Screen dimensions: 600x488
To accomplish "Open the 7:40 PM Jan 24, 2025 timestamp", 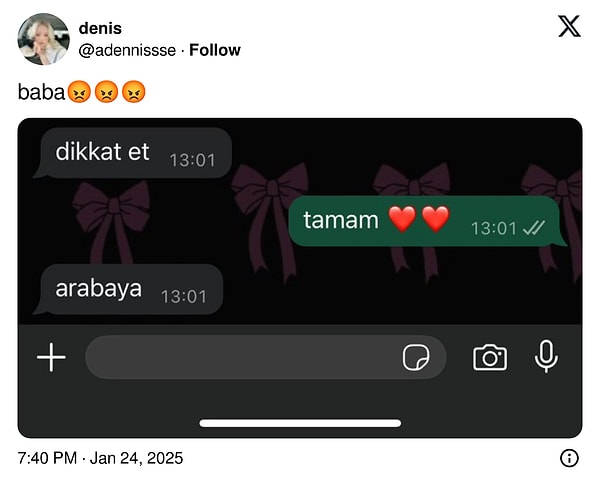I will point(100,458).
